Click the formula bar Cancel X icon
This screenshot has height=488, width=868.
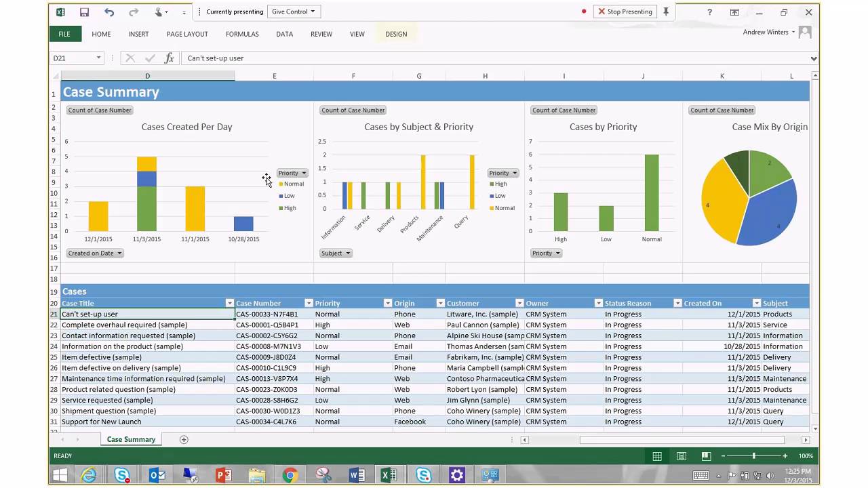tap(130, 58)
